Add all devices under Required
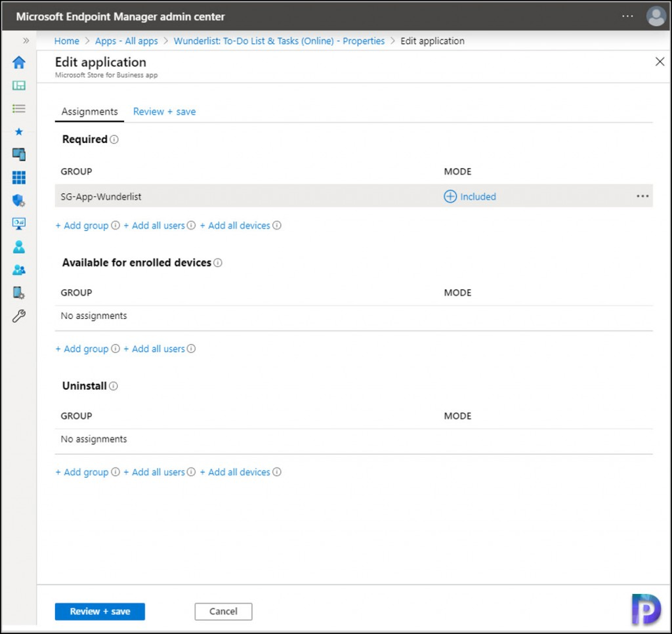The image size is (672, 634). (235, 226)
